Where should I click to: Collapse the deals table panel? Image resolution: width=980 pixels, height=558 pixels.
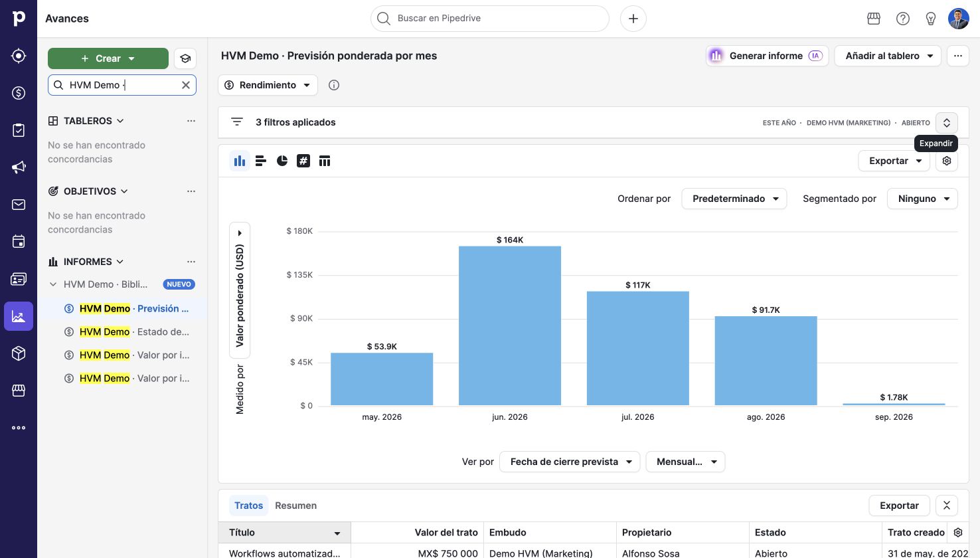pyautogui.click(x=947, y=506)
